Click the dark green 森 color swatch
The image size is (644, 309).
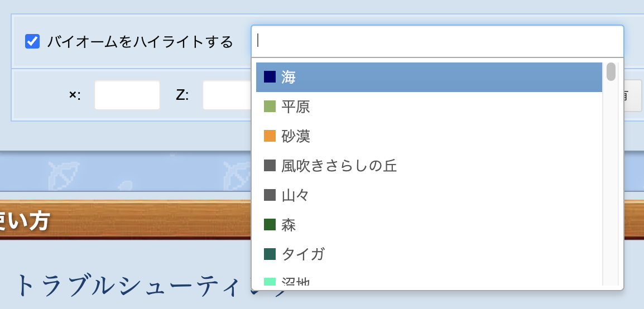270,225
